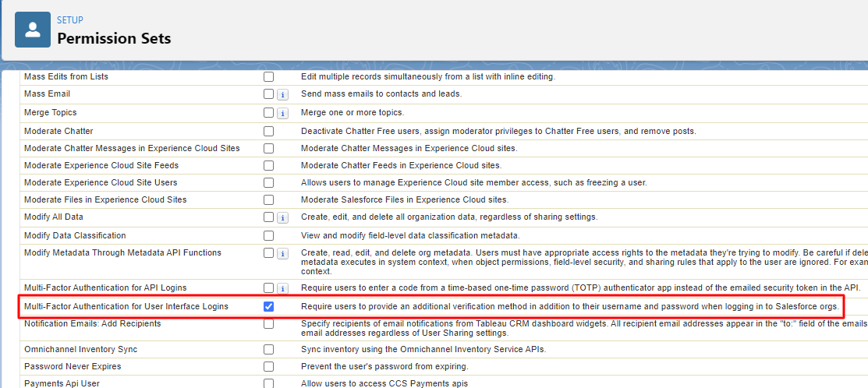Check the Payments Api User box
The width and height of the screenshot is (868, 388).
[x=268, y=383]
